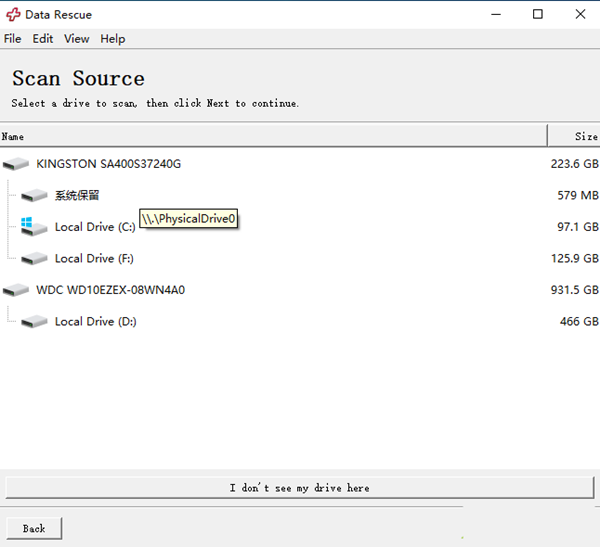Open the View menu
The width and height of the screenshot is (600, 547).
pos(77,39)
